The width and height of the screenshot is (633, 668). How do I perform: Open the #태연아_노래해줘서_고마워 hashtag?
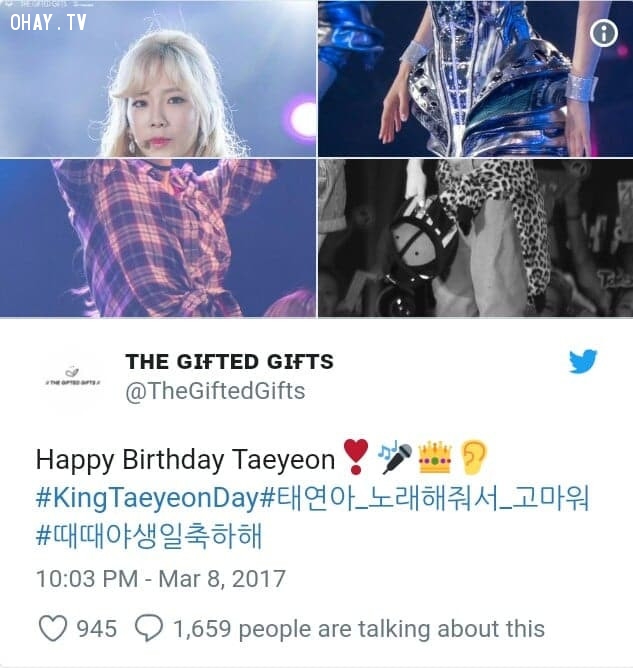tap(424, 497)
